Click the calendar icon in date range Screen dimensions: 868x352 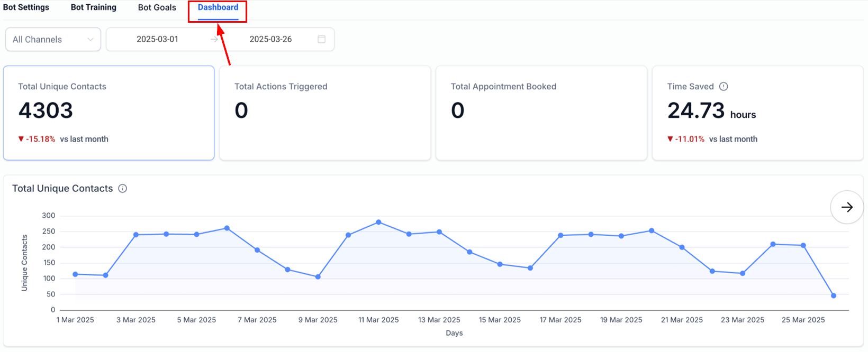pyautogui.click(x=321, y=39)
